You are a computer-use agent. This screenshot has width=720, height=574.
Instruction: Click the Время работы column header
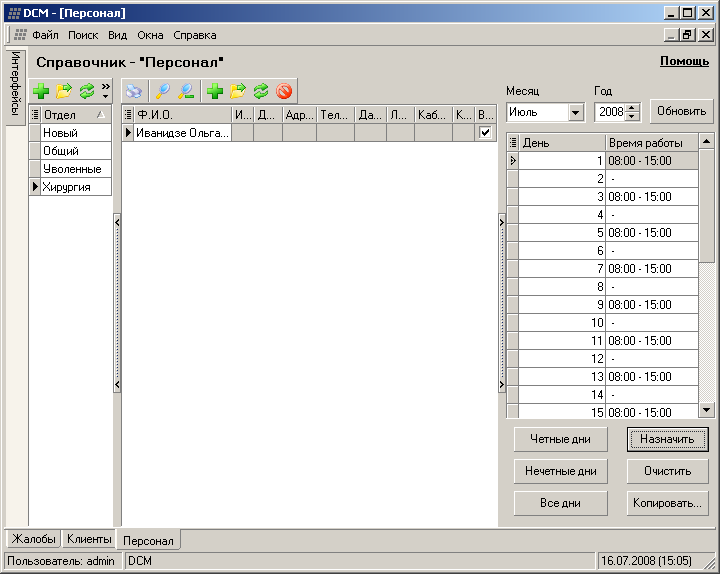pos(652,143)
